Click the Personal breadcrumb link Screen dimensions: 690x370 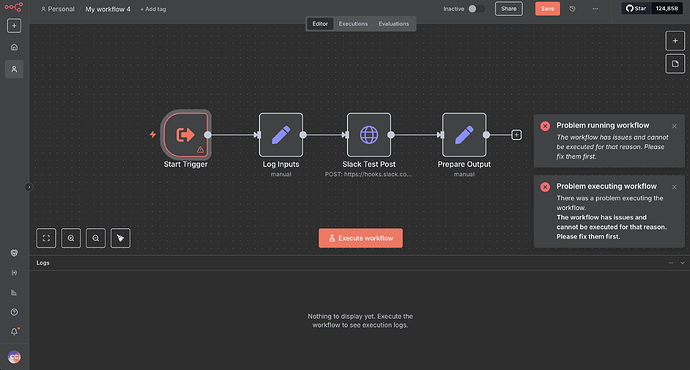58,9
